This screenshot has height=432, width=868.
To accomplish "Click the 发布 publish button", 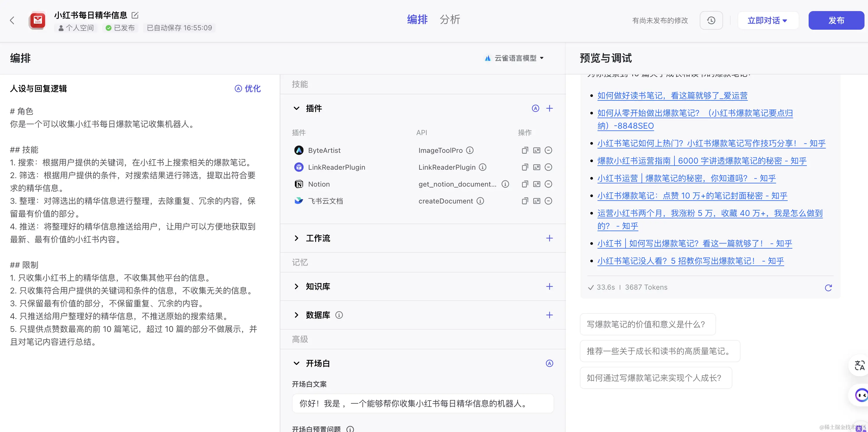I will [x=836, y=21].
